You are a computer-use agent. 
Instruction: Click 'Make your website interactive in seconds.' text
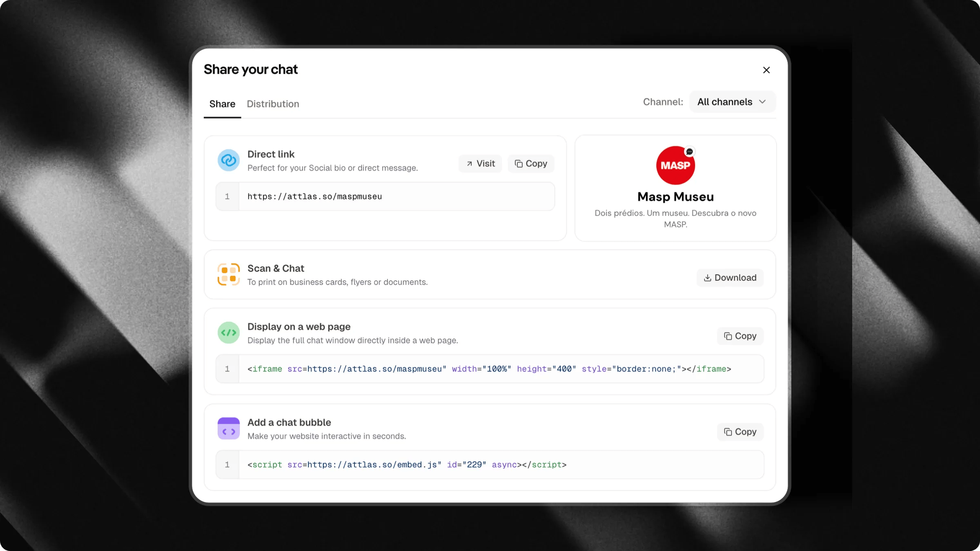[x=327, y=436]
